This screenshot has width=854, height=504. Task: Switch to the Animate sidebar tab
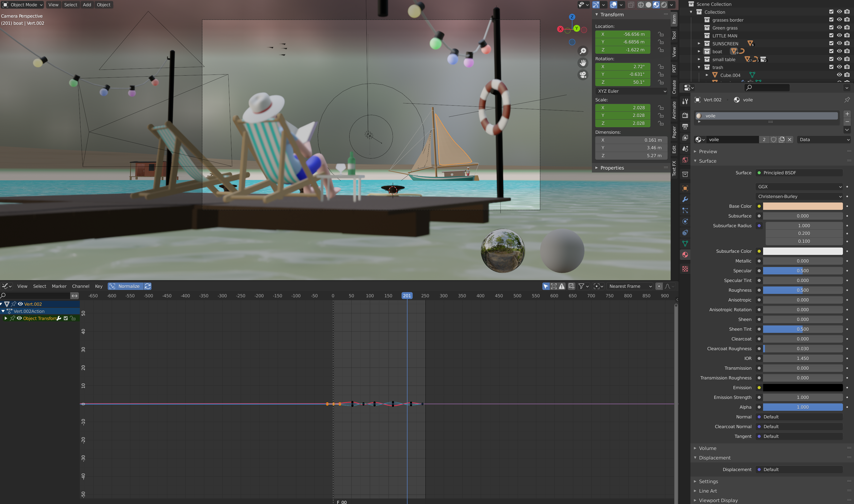pos(674,110)
